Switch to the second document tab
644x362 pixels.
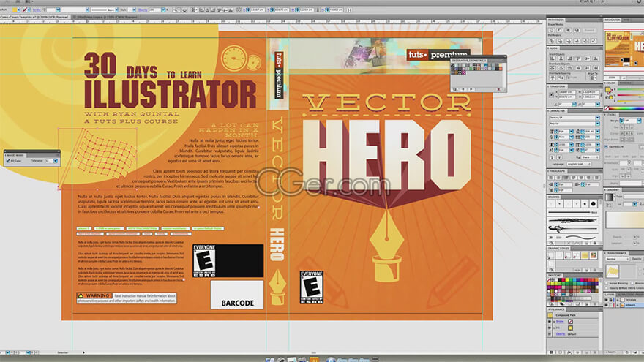coord(106,18)
